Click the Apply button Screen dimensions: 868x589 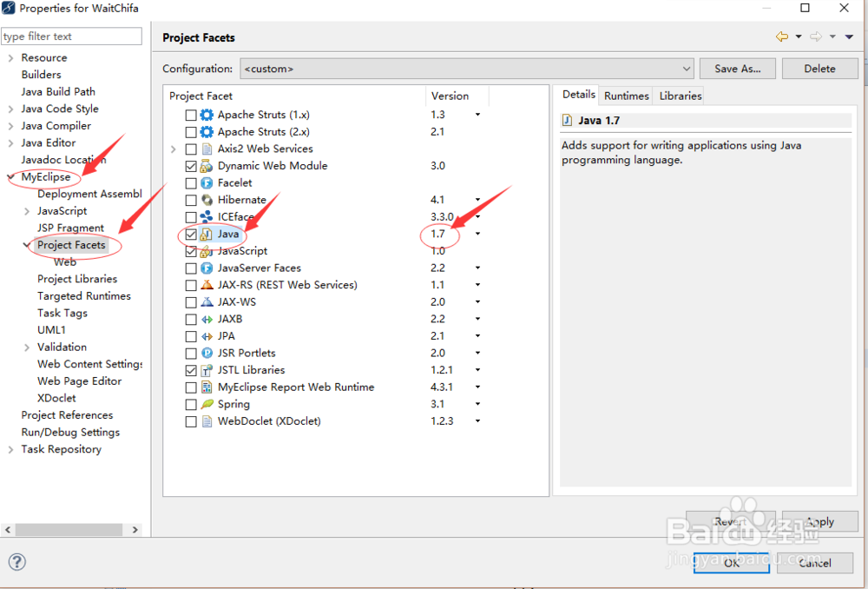click(x=820, y=521)
